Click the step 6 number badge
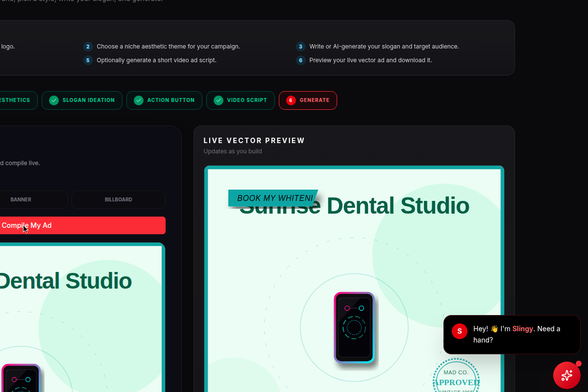The image size is (588, 392). (x=300, y=60)
